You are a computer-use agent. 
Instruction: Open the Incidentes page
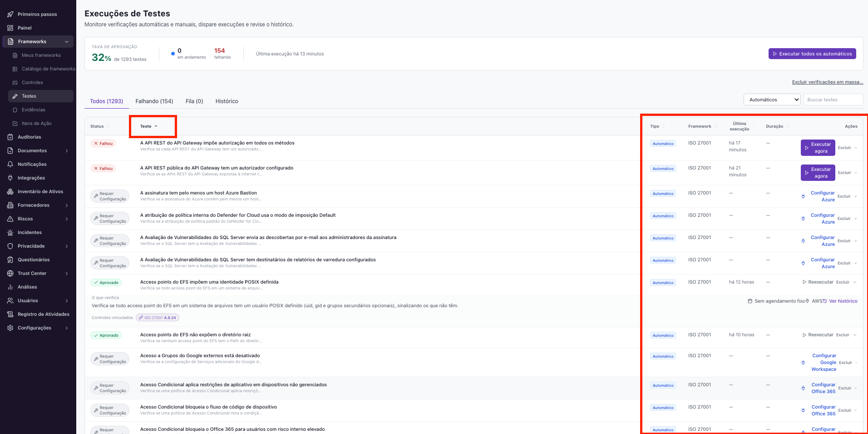(30, 232)
